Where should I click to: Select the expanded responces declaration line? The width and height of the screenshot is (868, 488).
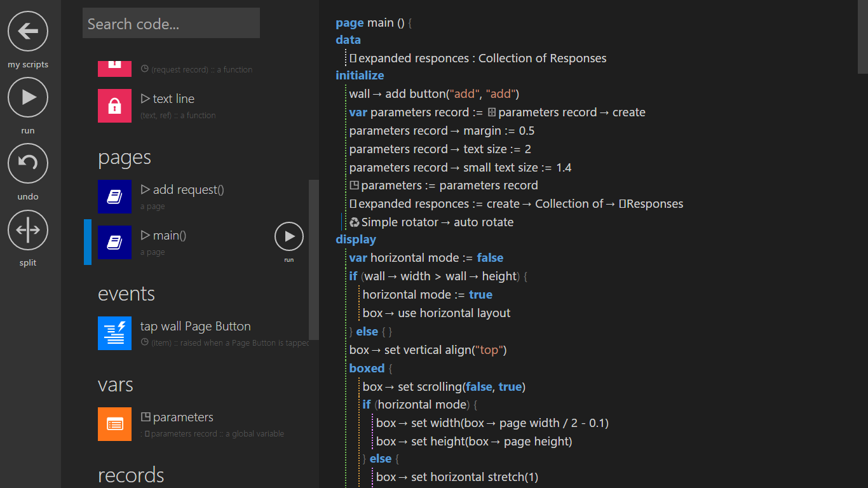[x=478, y=58]
